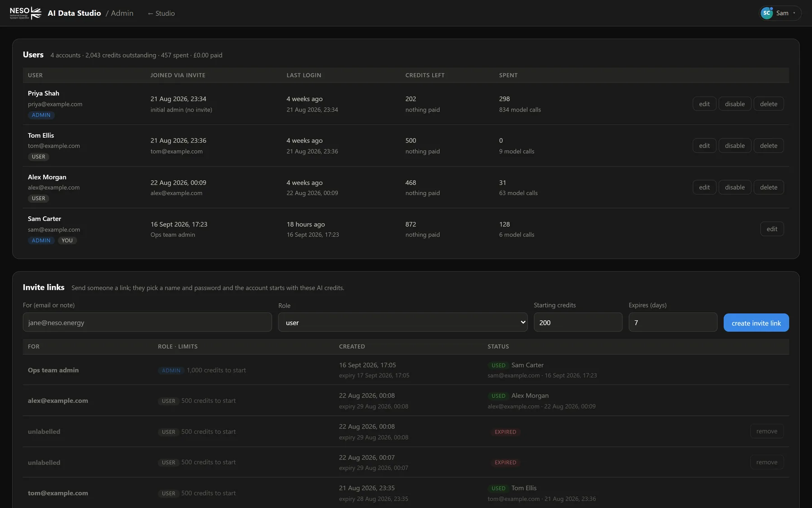Click the YOU badge under Sam Carter
This screenshot has width=812, height=508.
(x=67, y=240)
